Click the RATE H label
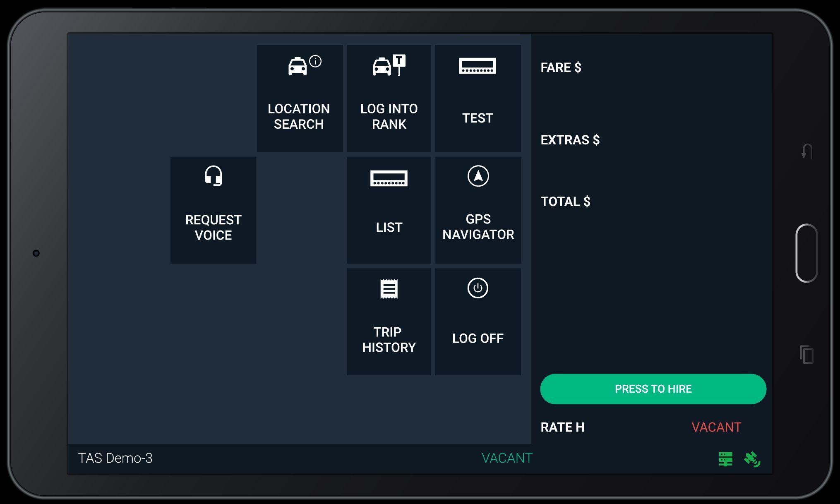 point(562,427)
